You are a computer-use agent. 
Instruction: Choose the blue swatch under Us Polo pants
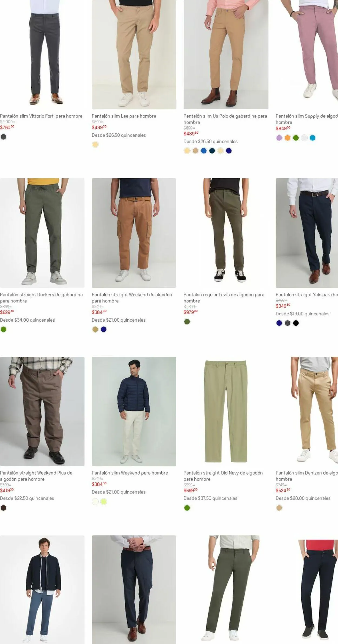tap(204, 151)
